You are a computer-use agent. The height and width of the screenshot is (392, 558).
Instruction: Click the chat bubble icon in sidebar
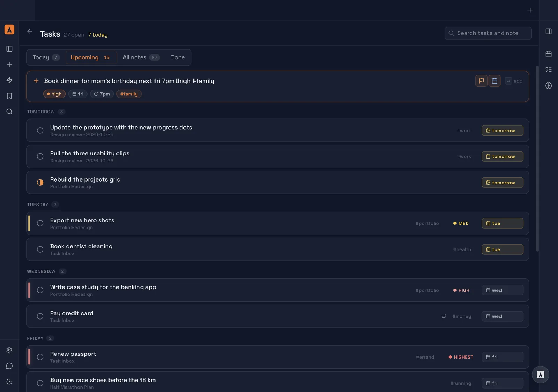click(9, 366)
